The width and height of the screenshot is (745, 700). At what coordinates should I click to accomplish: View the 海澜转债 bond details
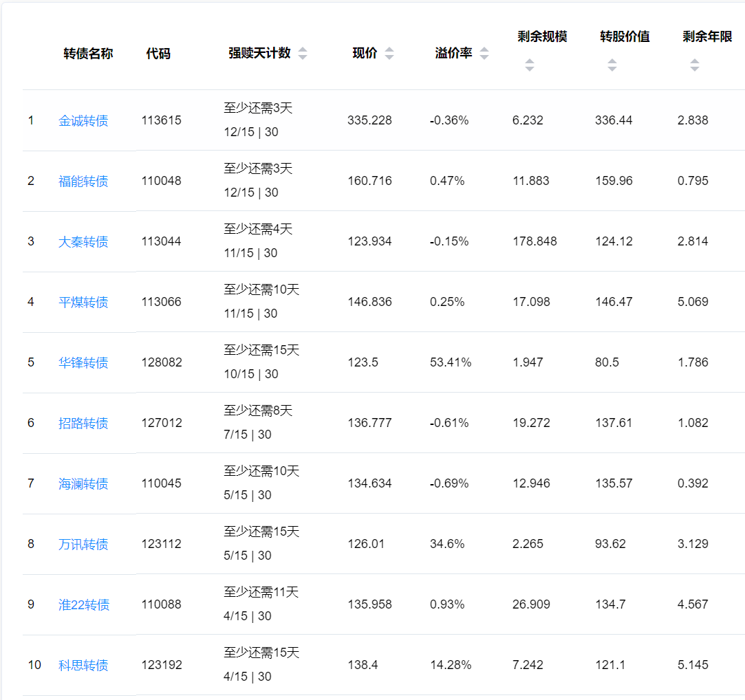coord(83,484)
